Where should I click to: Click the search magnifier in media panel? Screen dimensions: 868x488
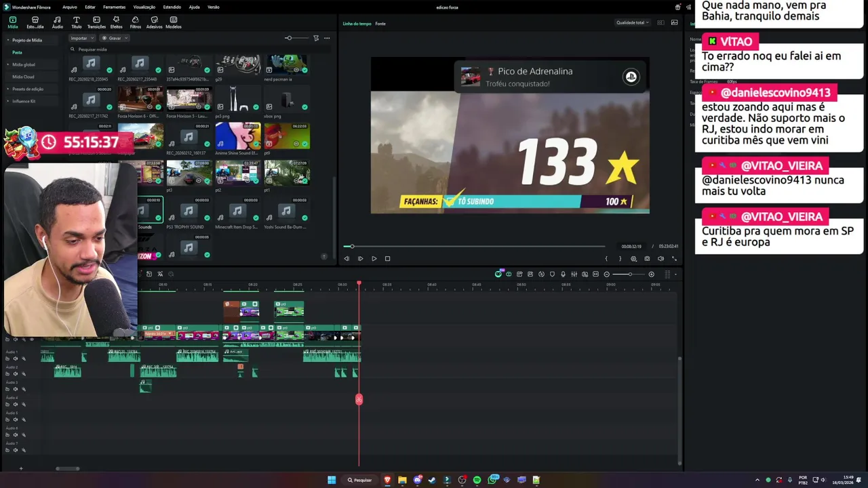(x=73, y=49)
